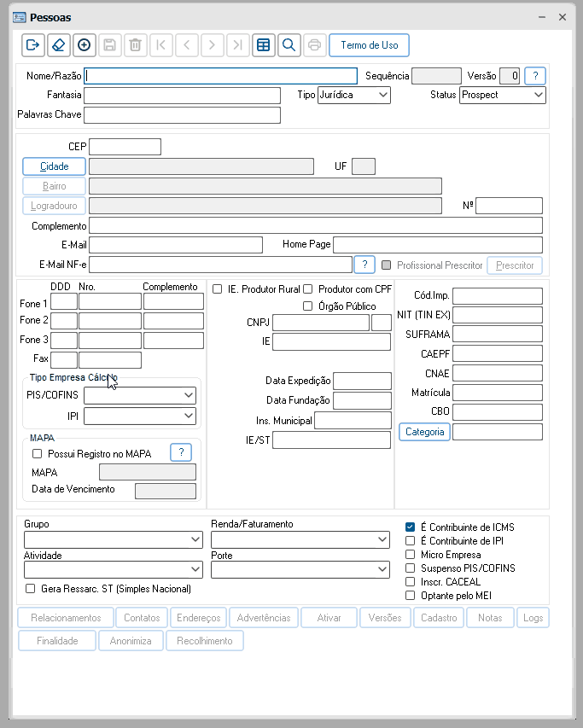Click the Finalidade button
This screenshot has height=728, width=583.
click(57, 641)
